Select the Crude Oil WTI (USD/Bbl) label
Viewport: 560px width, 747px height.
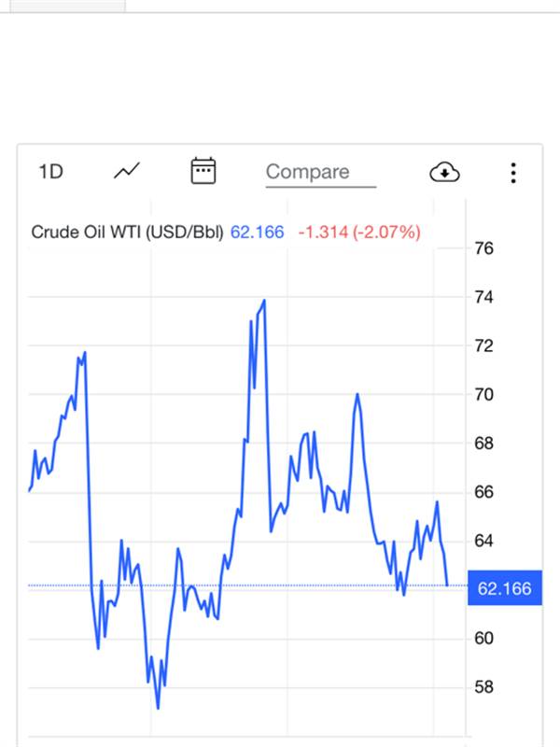(127, 233)
